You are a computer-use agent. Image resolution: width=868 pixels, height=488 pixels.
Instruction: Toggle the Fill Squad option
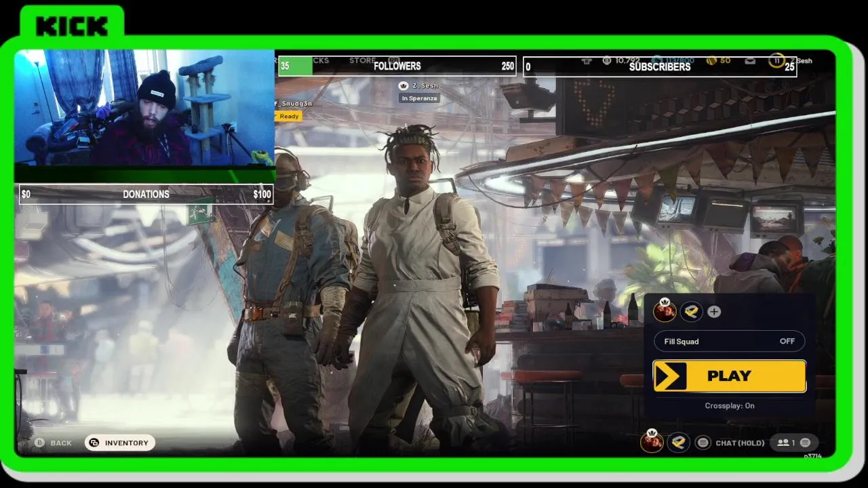pos(729,342)
